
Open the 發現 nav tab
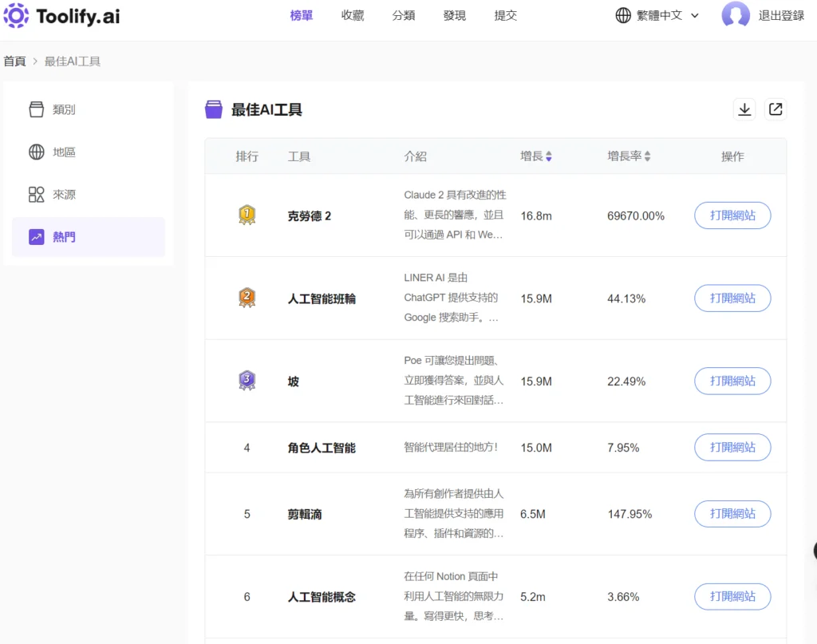click(454, 16)
